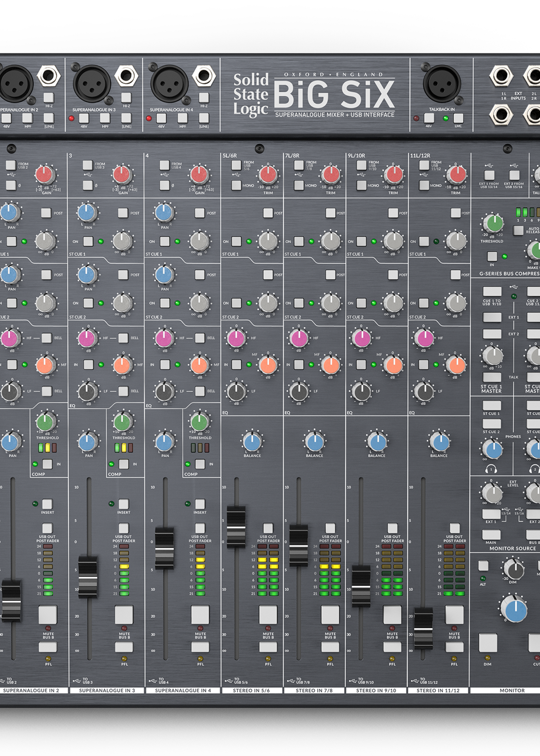Click the Stereo In 11/12 fader cap

pyautogui.click(x=423, y=629)
